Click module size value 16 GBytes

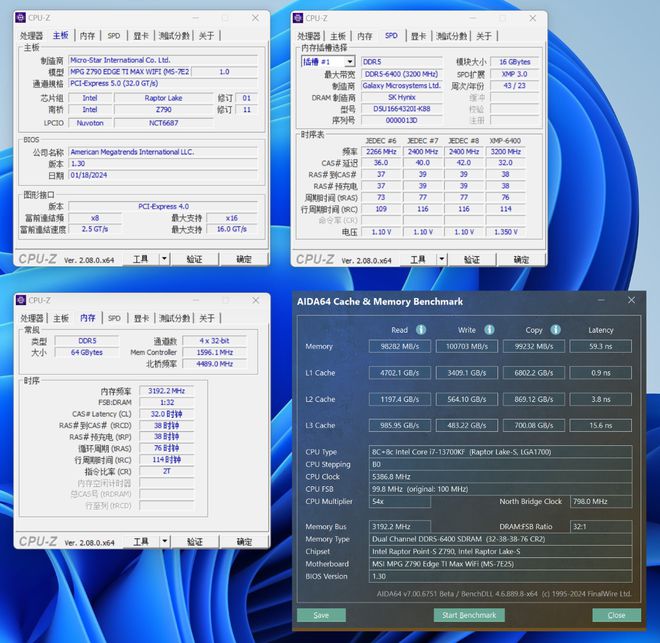pyautogui.click(x=514, y=62)
